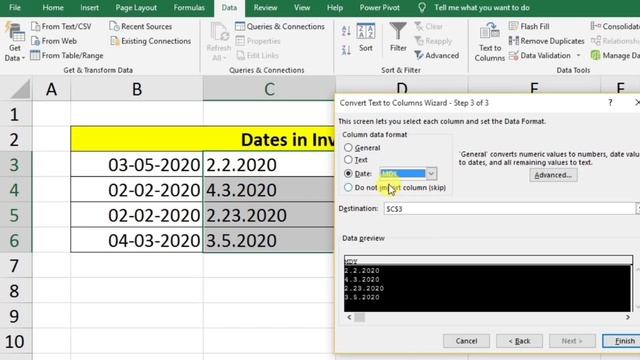Image resolution: width=640 pixels, height=360 pixels.
Task: Click Consolidate icon
Action: tap(596, 27)
